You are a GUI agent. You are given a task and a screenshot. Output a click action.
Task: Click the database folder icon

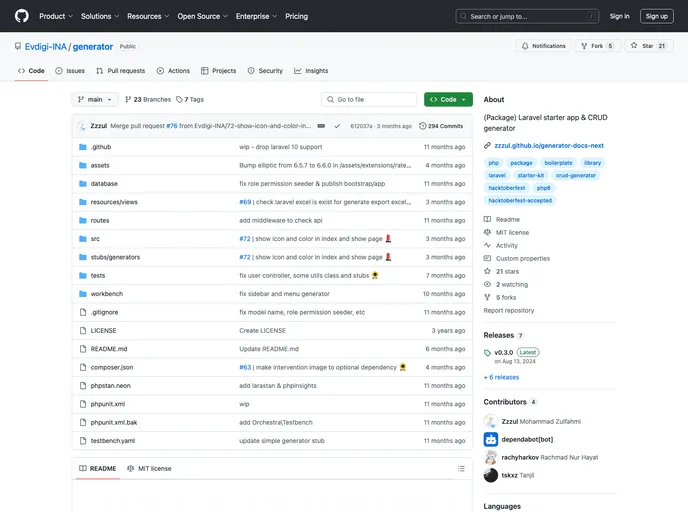click(82, 184)
